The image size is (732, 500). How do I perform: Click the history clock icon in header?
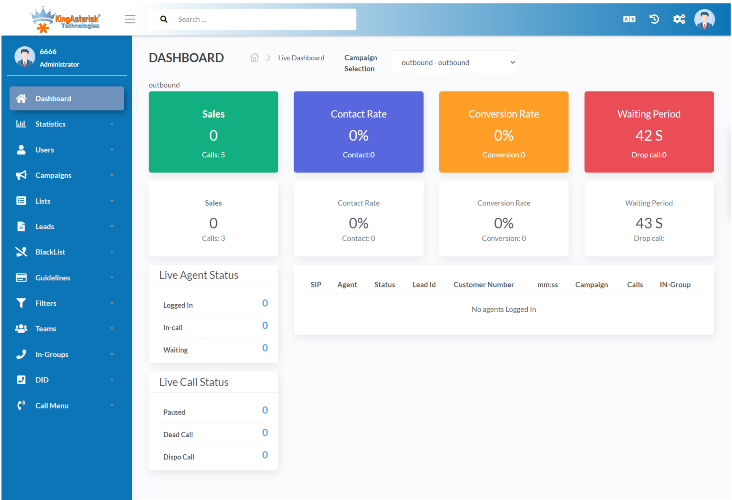point(654,19)
